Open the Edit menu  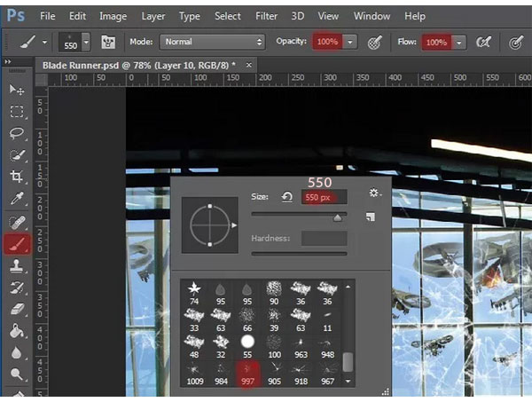point(77,16)
